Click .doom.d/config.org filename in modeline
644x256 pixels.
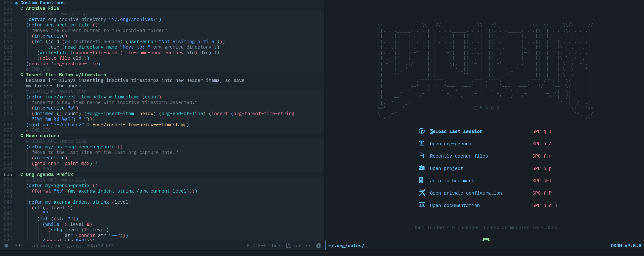click(x=56, y=246)
